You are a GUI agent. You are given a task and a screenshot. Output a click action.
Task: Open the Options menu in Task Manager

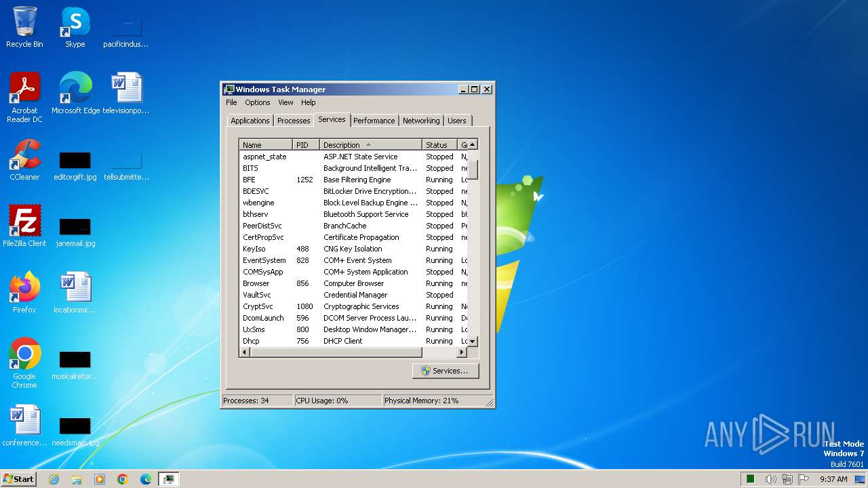(258, 102)
